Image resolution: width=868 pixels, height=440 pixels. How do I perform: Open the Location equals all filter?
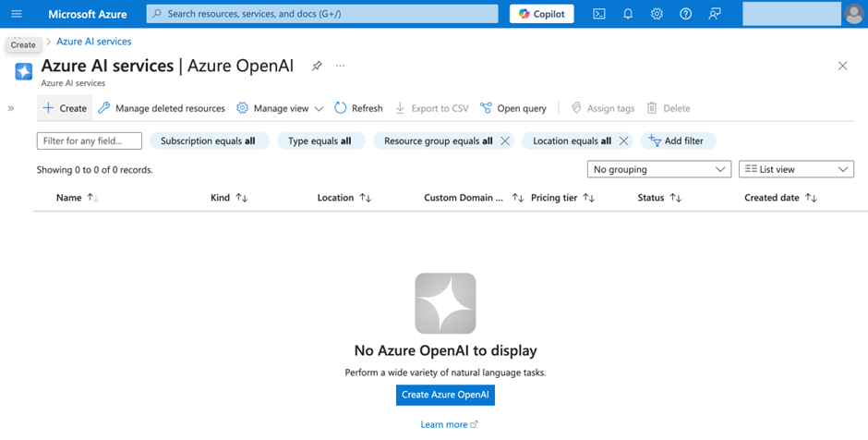point(572,141)
